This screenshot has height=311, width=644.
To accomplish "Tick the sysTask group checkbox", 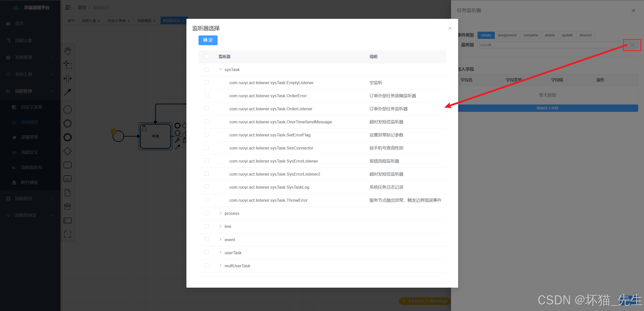I will [207, 69].
